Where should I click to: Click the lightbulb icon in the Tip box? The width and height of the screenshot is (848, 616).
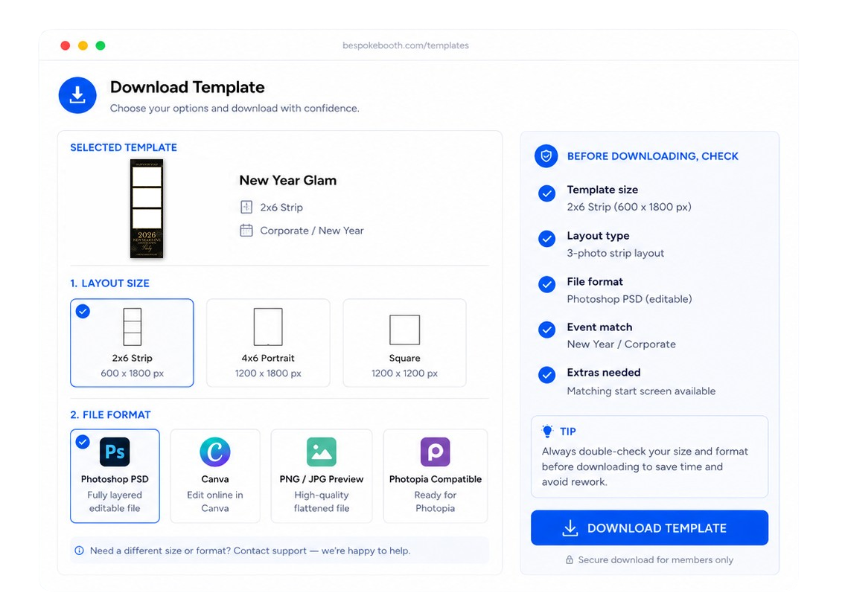(547, 431)
